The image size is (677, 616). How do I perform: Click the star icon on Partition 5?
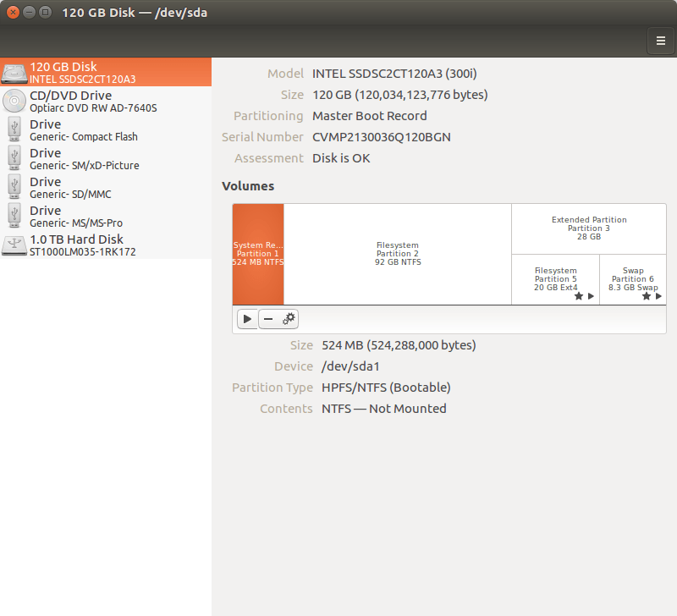pos(579,296)
